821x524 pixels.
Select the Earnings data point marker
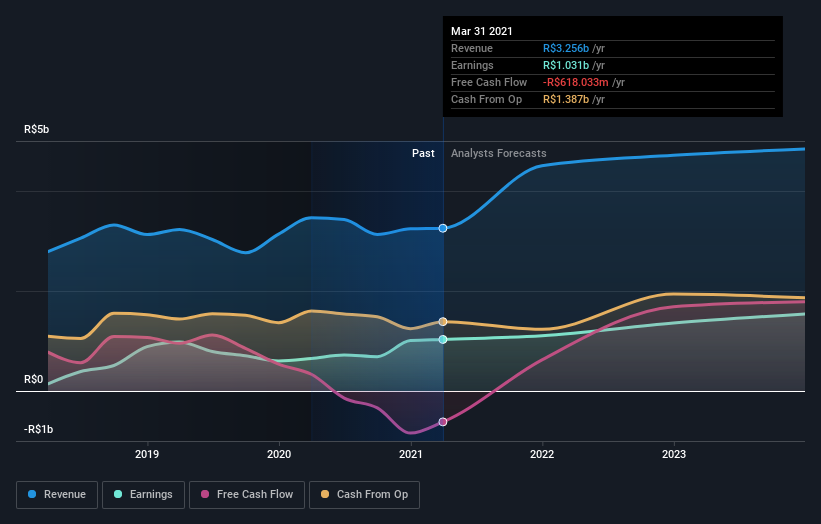coord(443,339)
